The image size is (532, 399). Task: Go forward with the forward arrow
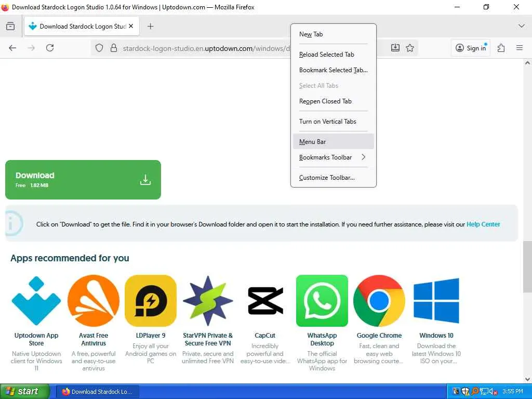(31, 48)
